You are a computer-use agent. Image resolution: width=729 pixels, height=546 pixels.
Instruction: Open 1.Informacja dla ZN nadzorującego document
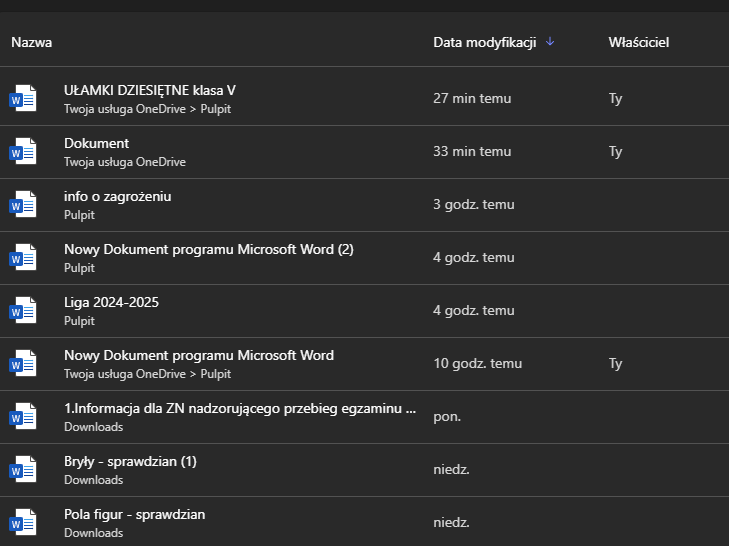point(240,409)
